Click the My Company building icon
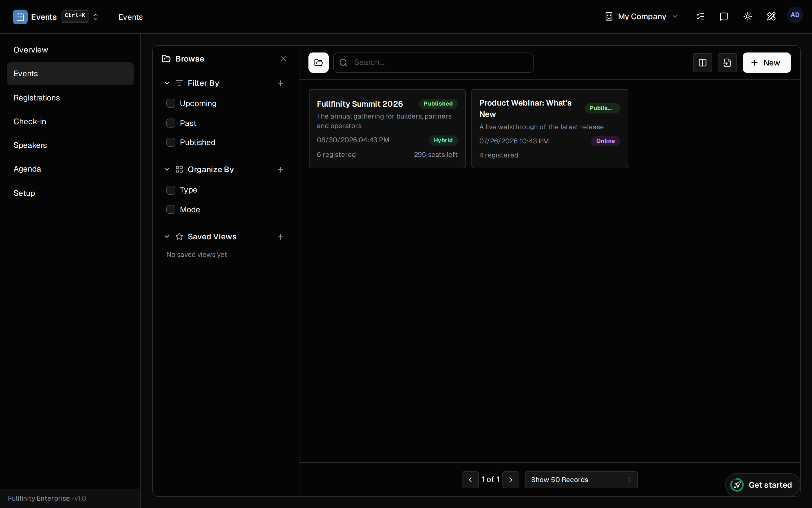812x508 pixels. pyautogui.click(x=609, y=16)
